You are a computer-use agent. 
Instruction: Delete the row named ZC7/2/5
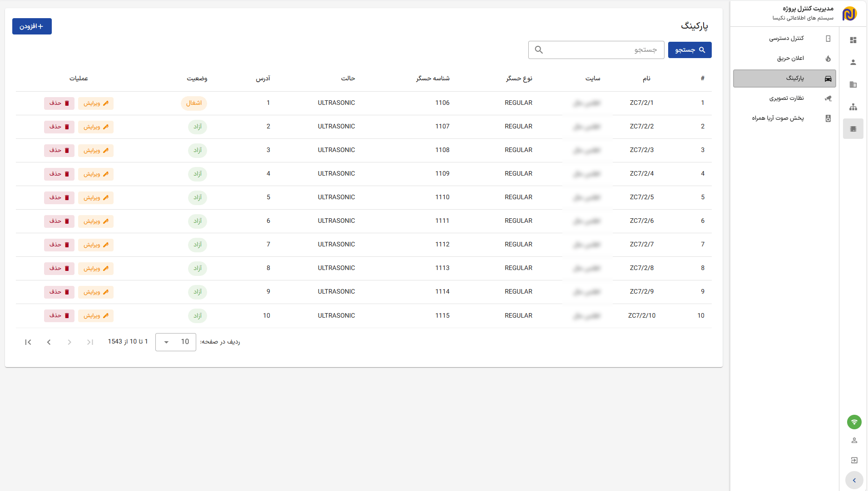click(59, 198)
